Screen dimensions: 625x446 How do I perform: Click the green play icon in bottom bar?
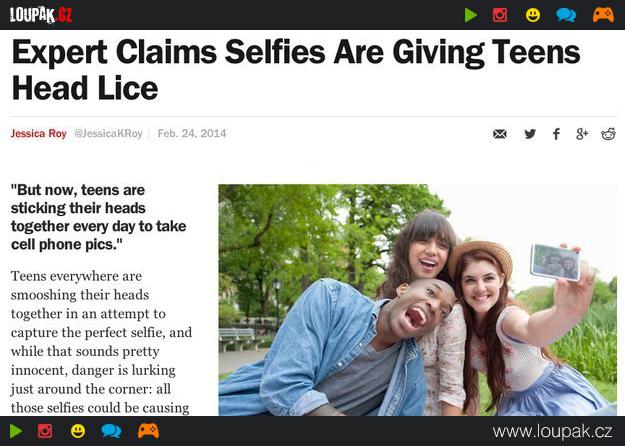(16, 431)
